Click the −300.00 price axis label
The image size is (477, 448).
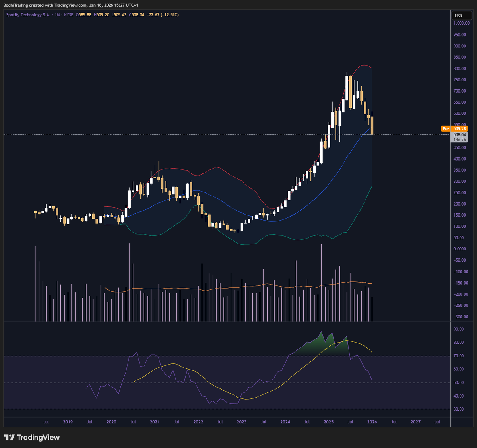click(461, 317)
